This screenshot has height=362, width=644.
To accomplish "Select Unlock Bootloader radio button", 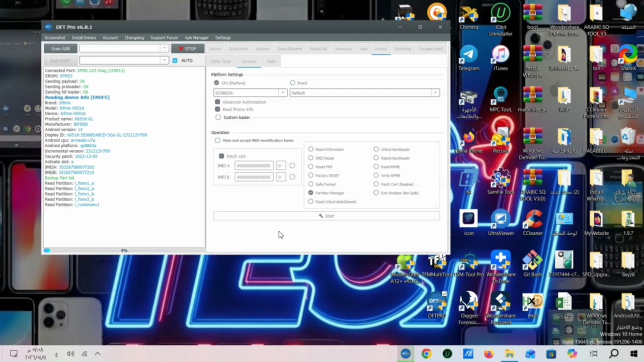I will click(376, 149).
